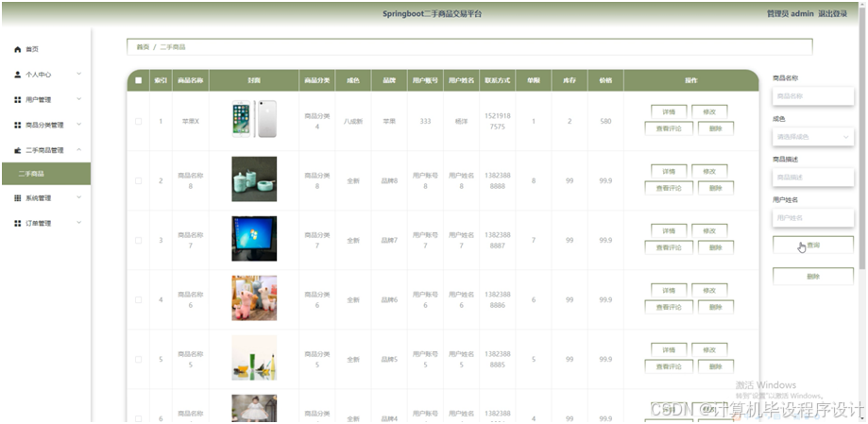Expand the 订单管理 menu chevron
Screen dimensions: 868x424
78,223
